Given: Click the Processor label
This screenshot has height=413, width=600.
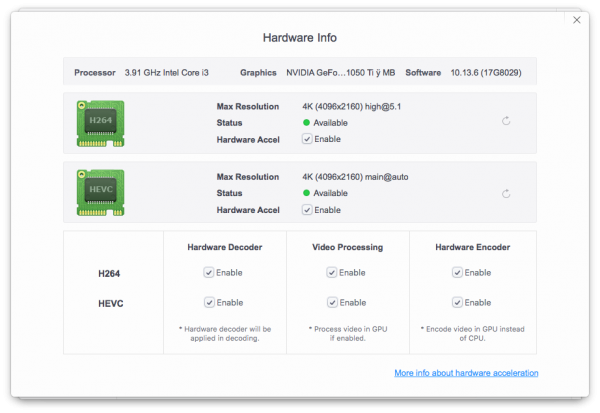Looking at the screenshot, I should click(95, 73).
